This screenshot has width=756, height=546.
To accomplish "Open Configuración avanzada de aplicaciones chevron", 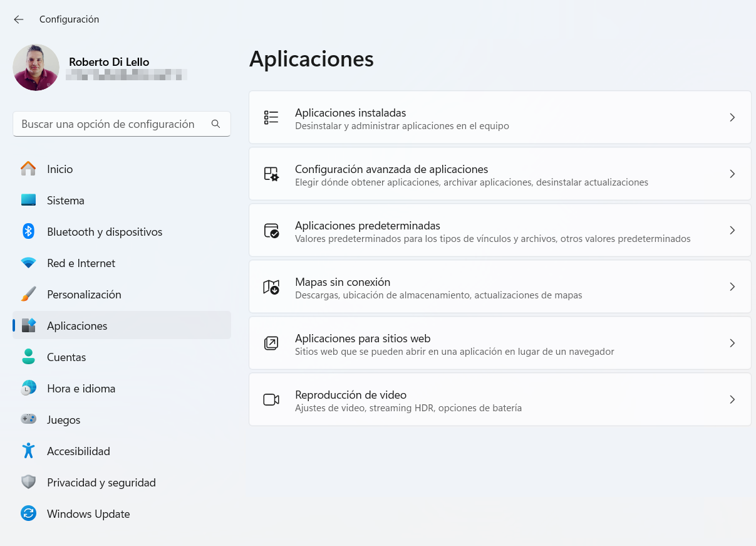I will [x=732, y=174].
